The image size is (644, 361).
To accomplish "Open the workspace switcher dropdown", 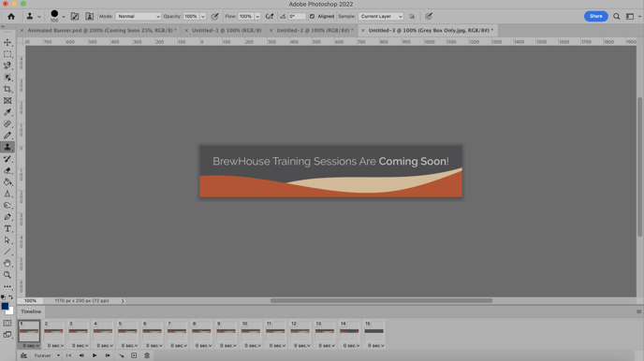I will coord(633,17).
